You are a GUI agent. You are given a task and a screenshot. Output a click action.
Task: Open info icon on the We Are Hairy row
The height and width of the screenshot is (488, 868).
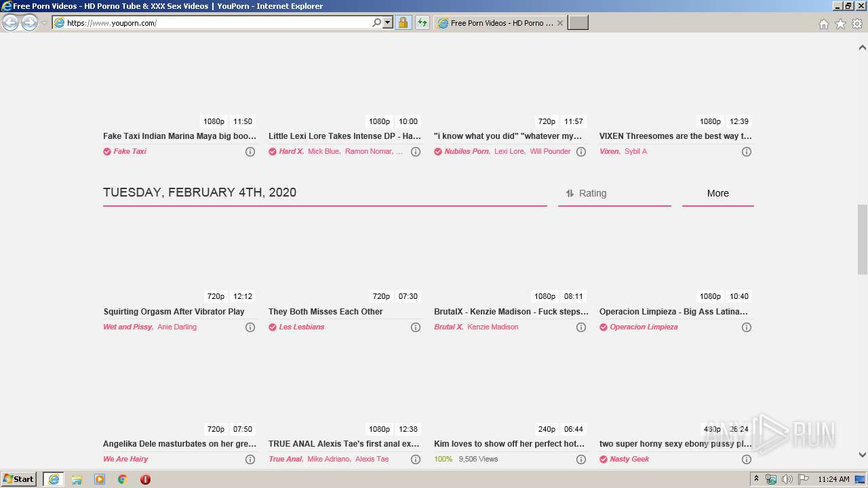click(x=250, y=460)
